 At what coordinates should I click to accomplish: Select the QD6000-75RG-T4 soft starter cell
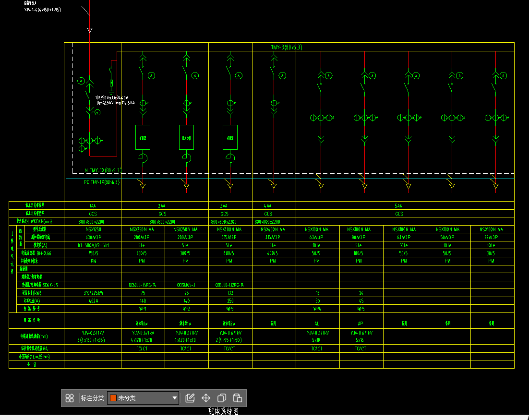[x=142, y=285]
